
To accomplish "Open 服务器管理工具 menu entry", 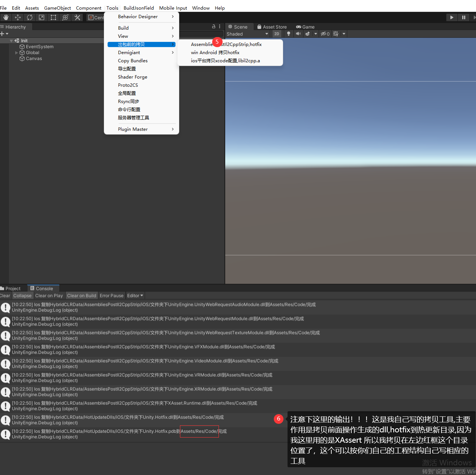I will [141, 118].
